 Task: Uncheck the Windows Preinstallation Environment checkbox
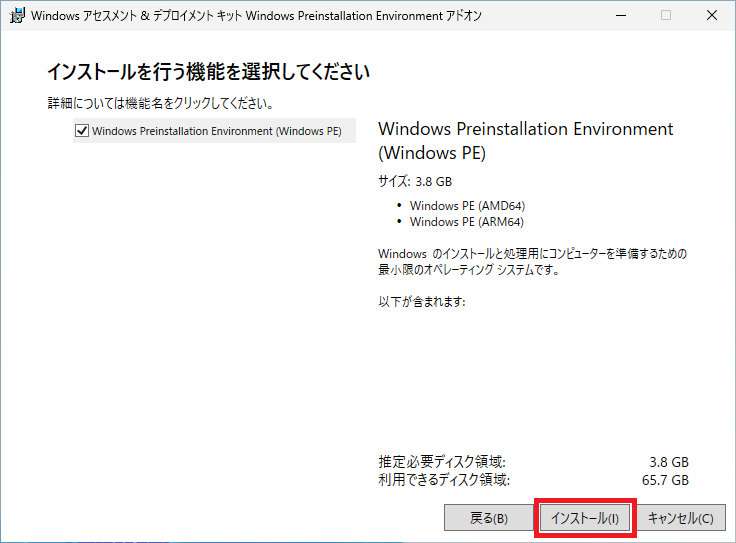[82, 130]
